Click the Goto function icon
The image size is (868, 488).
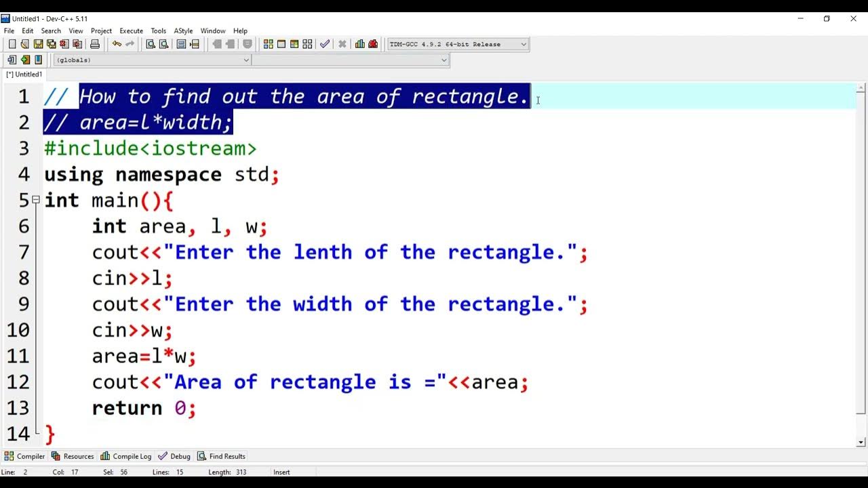(x=182, y=44)
